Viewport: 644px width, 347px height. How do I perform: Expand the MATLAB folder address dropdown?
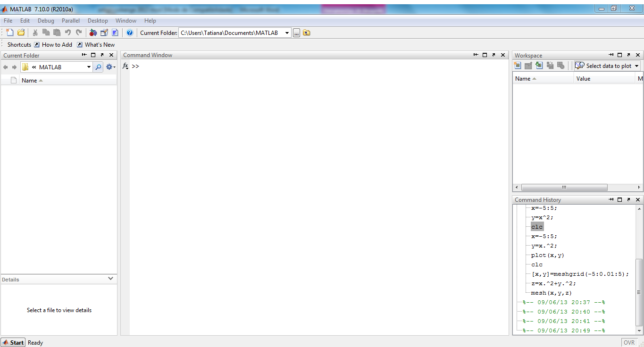point(89,67)
